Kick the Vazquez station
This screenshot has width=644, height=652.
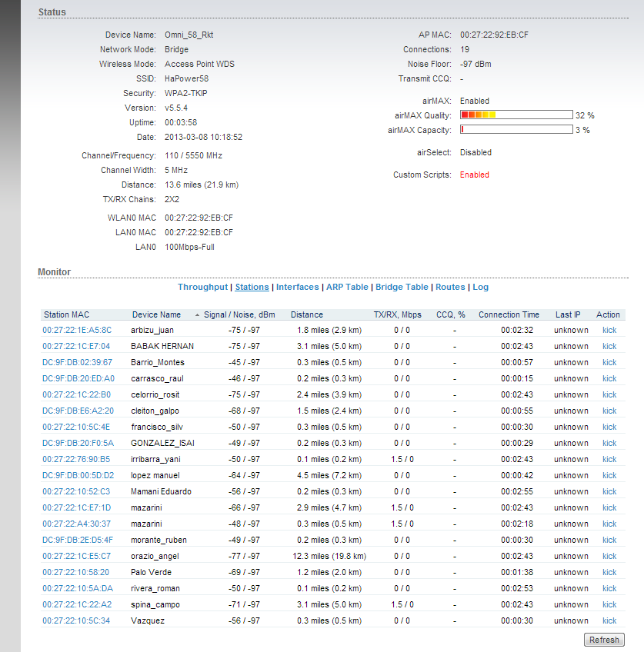pos(609,620)
